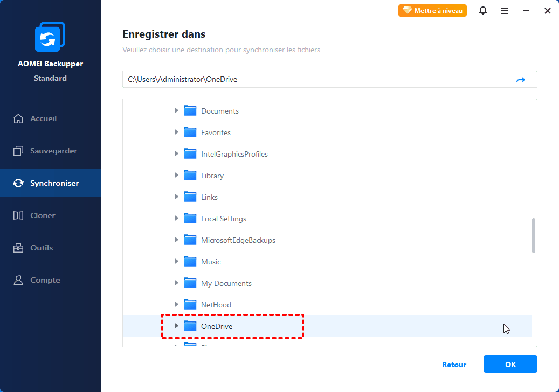Click the Retour link
Viewport: 559px width, 392px height.
tap(454, 365)
